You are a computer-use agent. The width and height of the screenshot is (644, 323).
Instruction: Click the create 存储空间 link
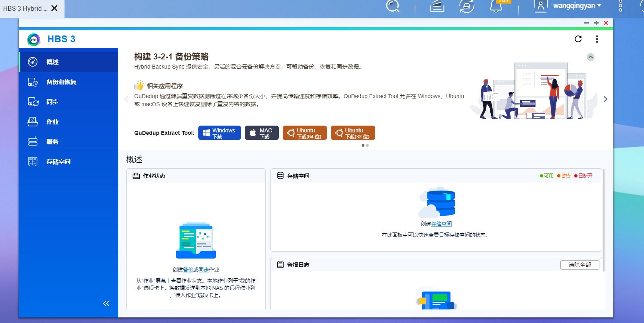tap(441, 224)
